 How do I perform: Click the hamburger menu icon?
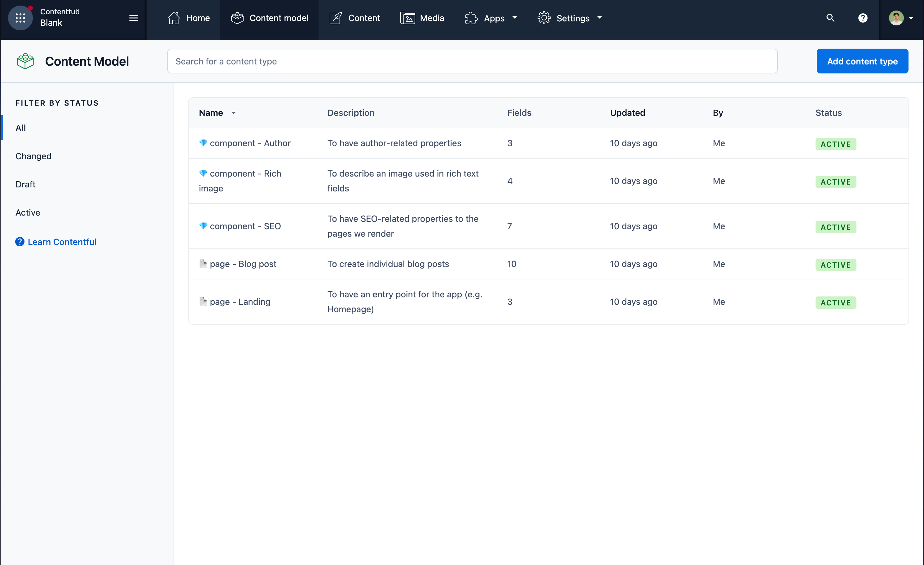(x=134, y=18)
